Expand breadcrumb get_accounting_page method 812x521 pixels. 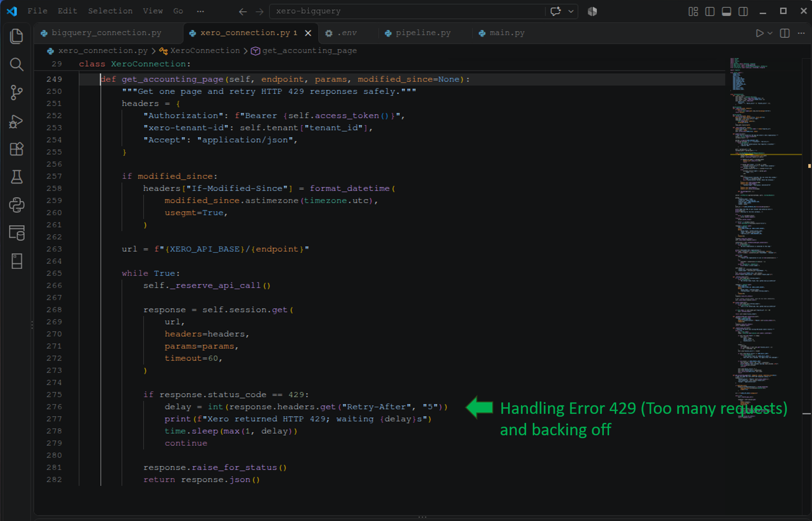pyautogui.click(x=304, y=50)
